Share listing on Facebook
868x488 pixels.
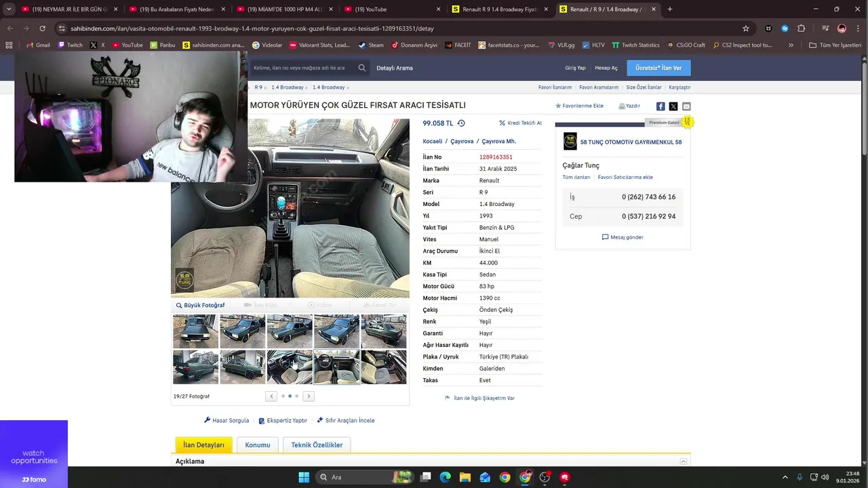(x=660, y=106)
